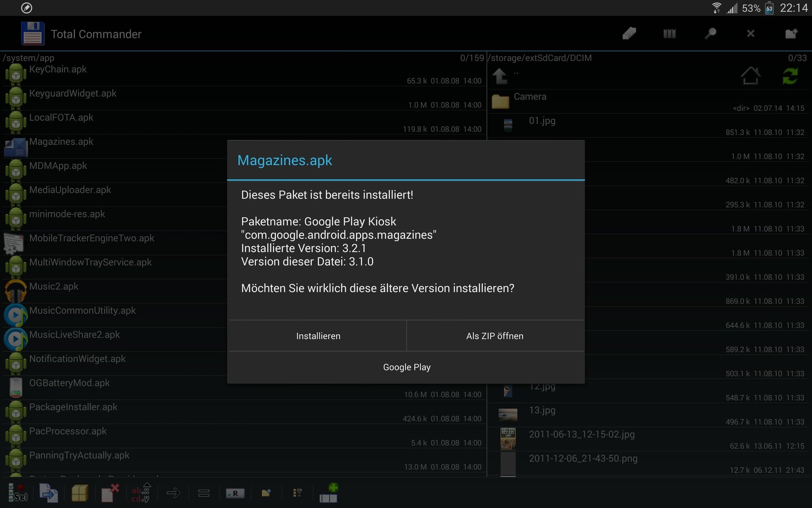
Task: Click the add button bar icon with green plus
Action: coord(329,493)
